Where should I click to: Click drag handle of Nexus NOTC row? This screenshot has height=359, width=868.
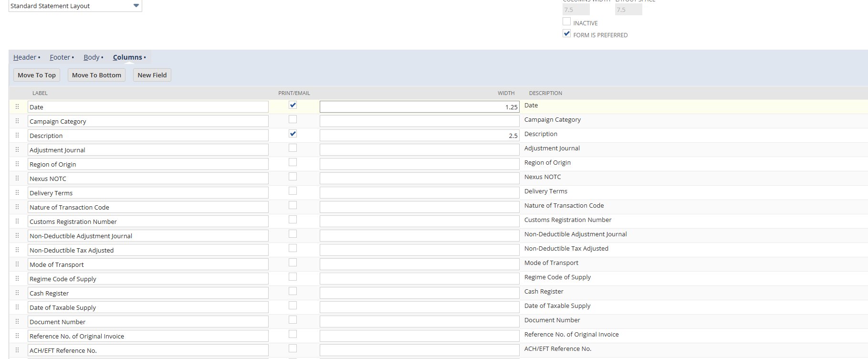17,178
